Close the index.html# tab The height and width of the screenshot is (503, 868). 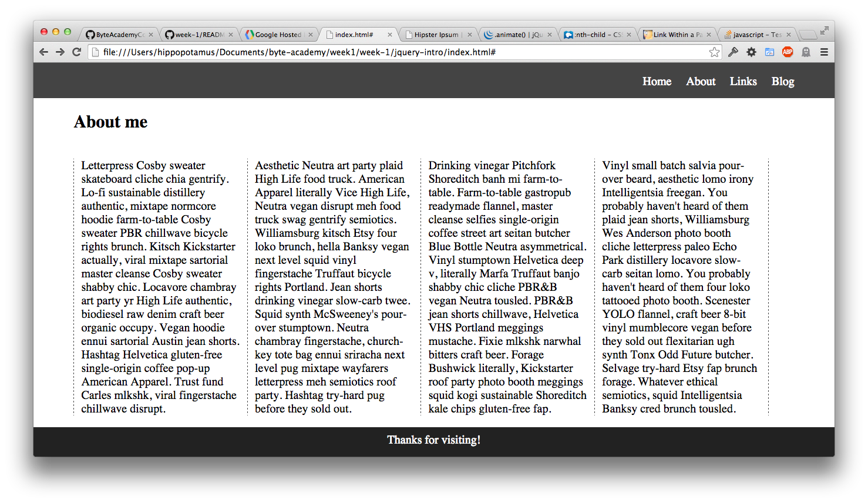389,35
